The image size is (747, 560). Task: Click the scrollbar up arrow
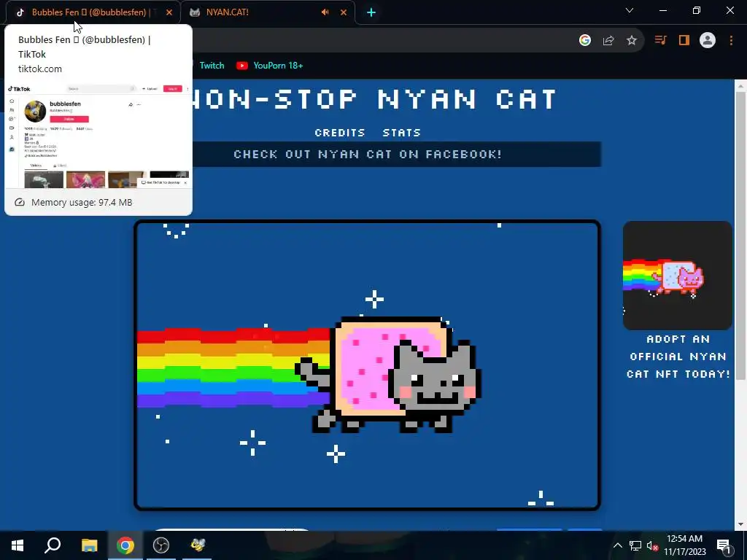pyautogui.click(x=740, y=86)
